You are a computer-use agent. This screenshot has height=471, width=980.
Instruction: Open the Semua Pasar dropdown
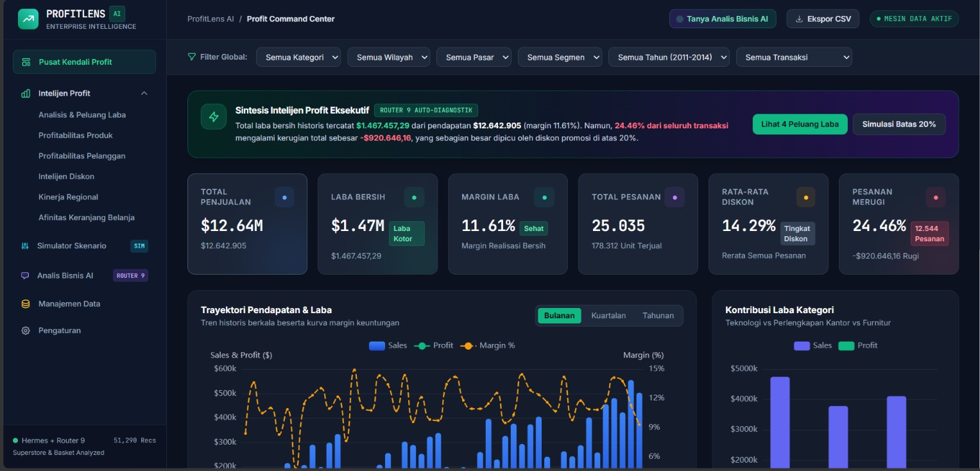pyautogui.click(x=474, y=57)
